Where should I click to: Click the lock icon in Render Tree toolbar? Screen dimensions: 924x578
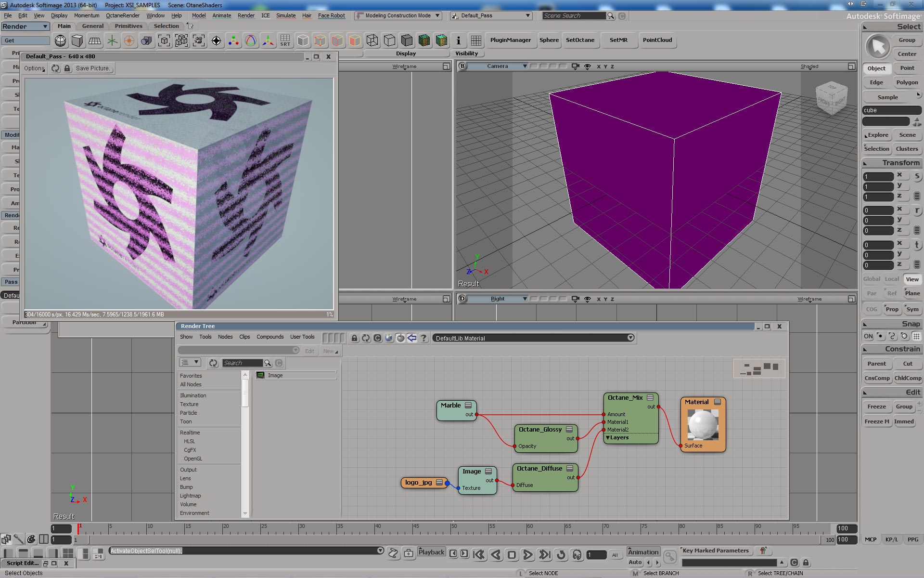click(354, 338)
